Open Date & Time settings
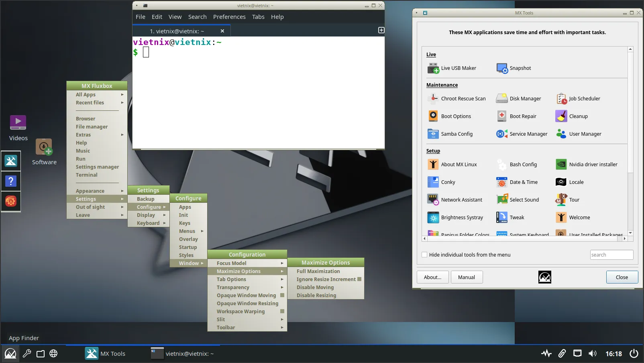This screenshot has height=363, width=644. pos(517,182)
